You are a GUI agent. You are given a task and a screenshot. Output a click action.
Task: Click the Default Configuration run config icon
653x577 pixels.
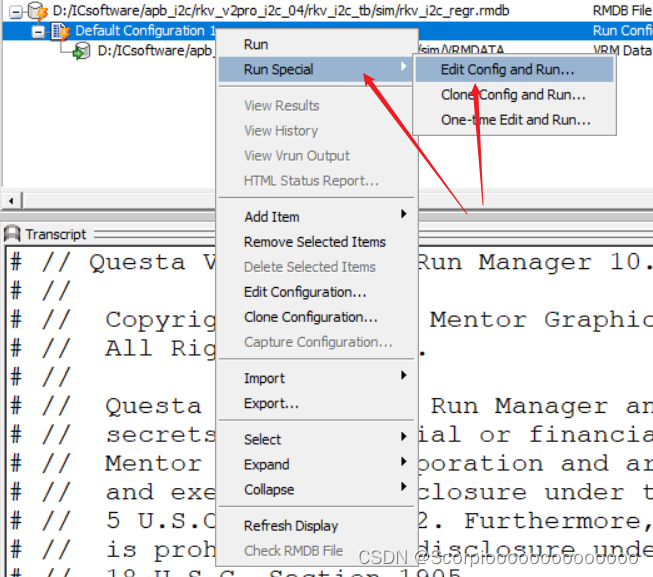60,32
